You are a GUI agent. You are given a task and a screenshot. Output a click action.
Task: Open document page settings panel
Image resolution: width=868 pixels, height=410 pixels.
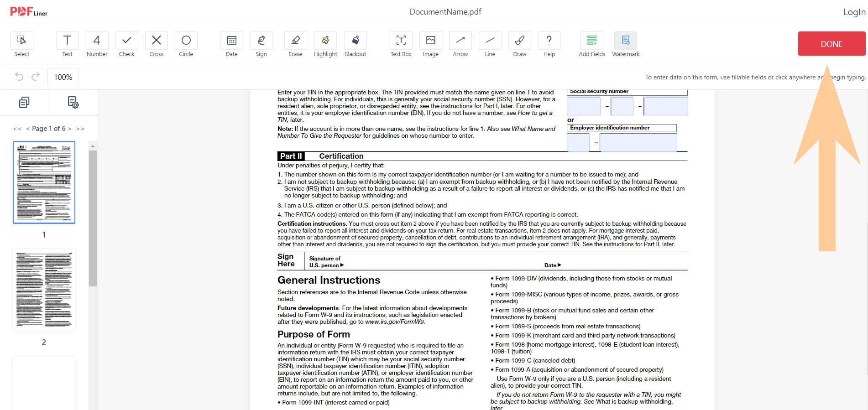pyautogui.click(x=73, y=102)
